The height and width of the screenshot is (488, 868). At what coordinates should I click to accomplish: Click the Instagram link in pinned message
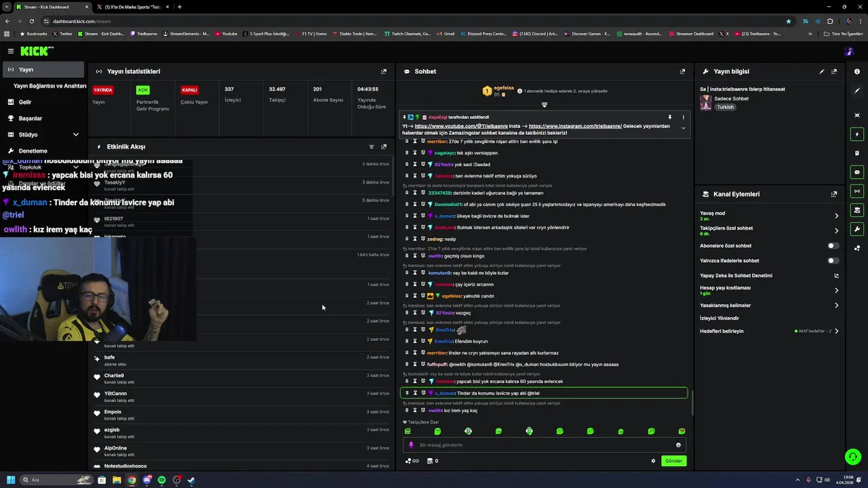[575, 126]
